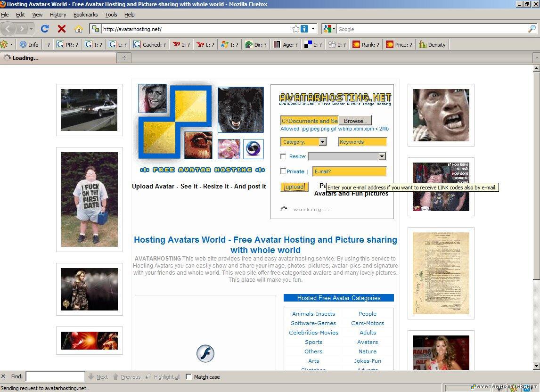
Task: Open the Animals-Insects category link
Action: pos(313,314)
